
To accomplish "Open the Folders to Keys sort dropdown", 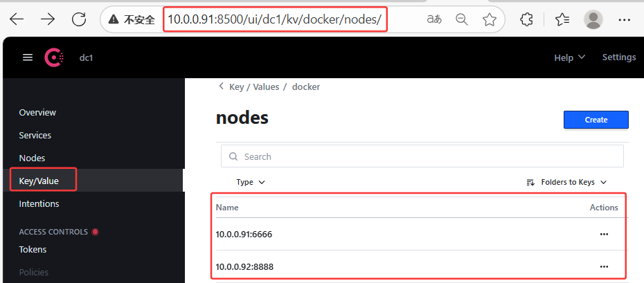I will click(x=566, y=182).
